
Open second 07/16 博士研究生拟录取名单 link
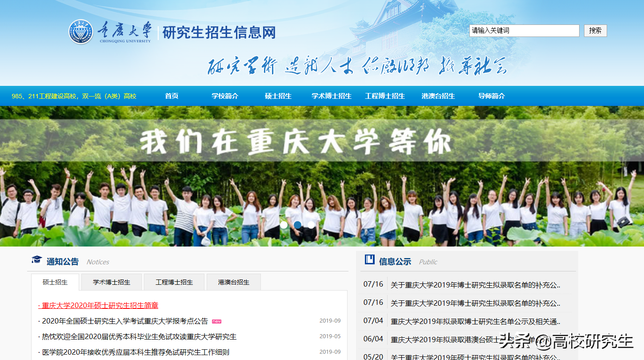(476, 303)
